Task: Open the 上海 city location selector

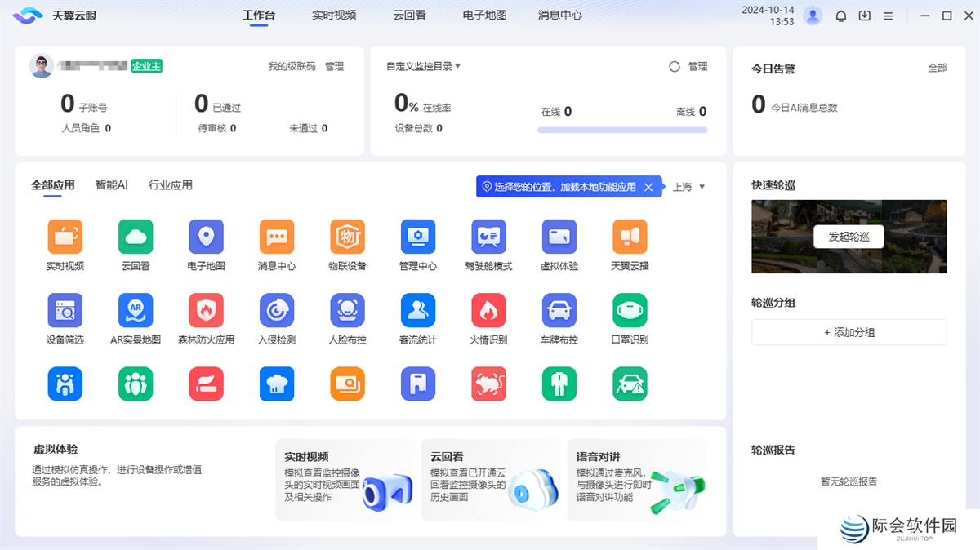Action: 686,187
